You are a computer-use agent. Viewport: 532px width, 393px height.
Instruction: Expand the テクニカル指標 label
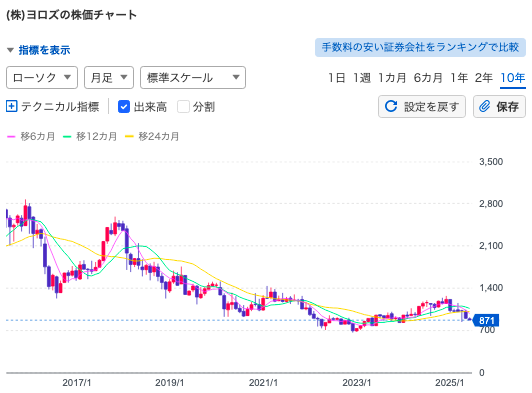60,107
